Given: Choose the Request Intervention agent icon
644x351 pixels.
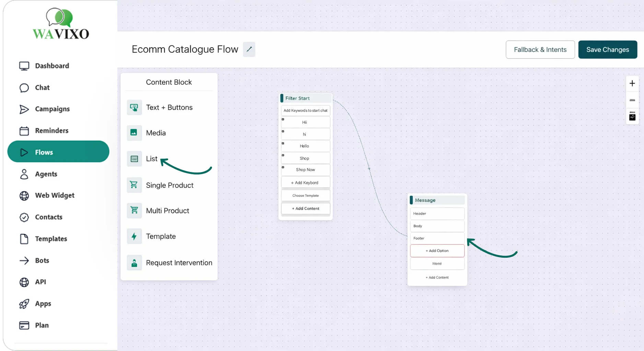Looking at the screenshot, I should coord(134,263).
